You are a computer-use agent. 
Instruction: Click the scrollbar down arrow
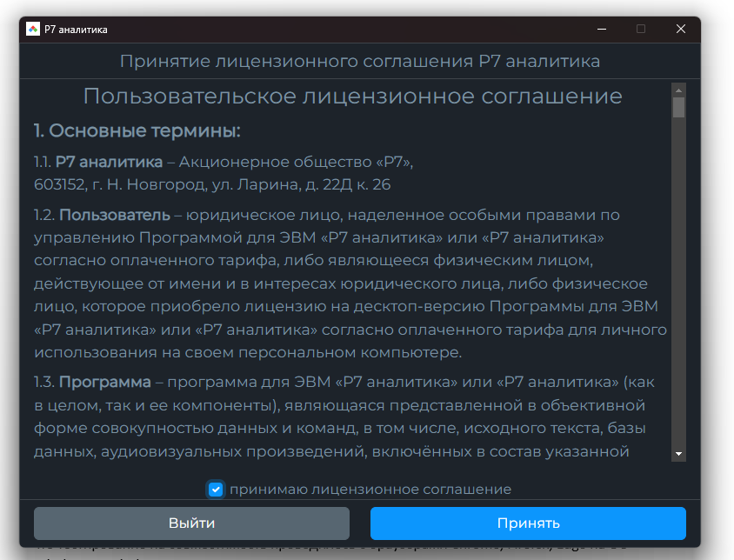coord(678,454)
